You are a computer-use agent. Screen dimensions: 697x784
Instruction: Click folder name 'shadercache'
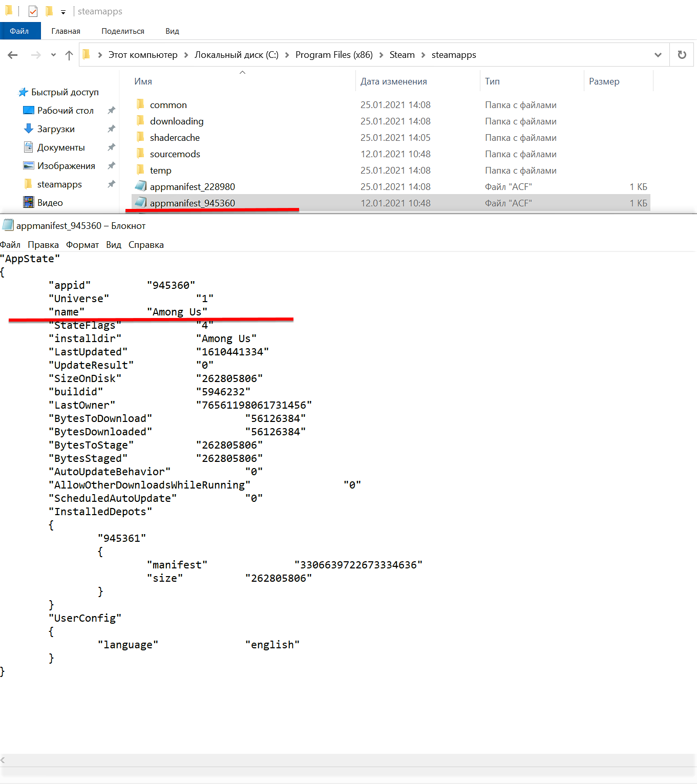click(x=175, y=138)
